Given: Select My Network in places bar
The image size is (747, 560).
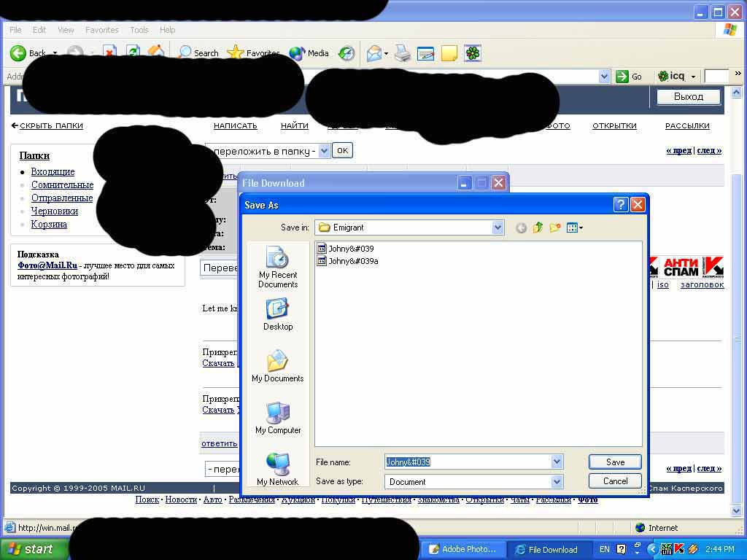Looking at the screenshot, I should point(278,469).
